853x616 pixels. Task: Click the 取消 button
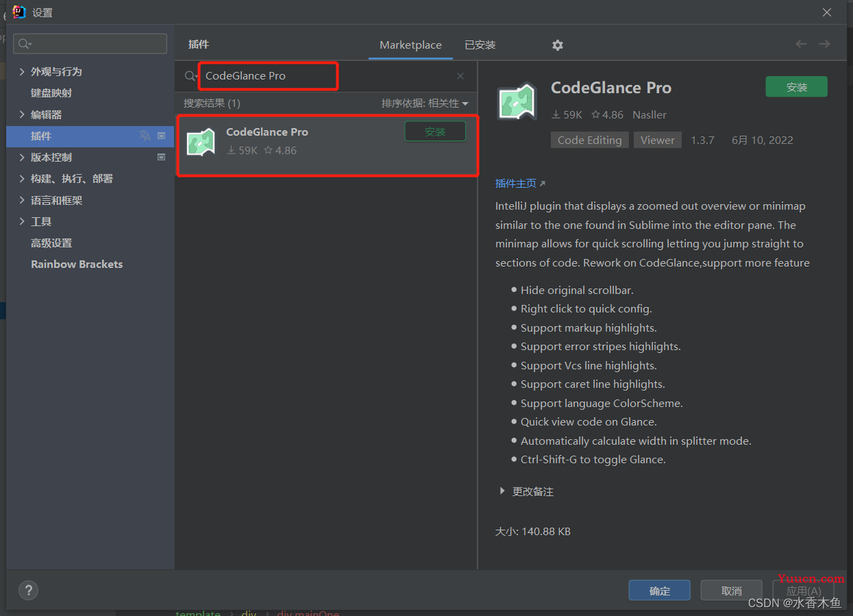point(732,591)
